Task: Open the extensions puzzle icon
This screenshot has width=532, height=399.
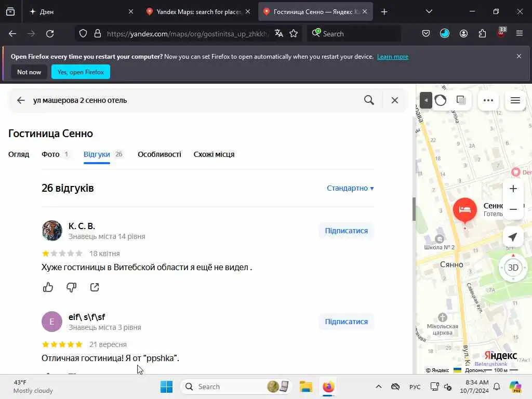Action: (x=482, y=34)
